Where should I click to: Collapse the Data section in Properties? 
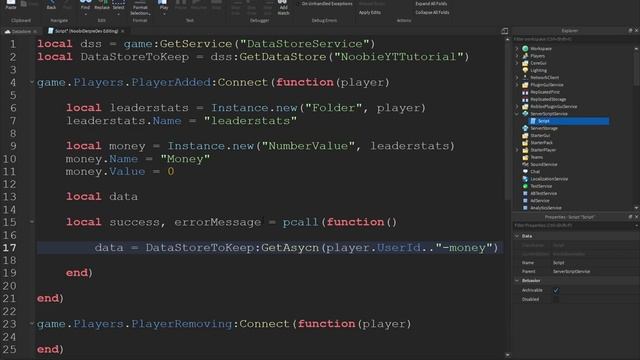pos(517,236)
